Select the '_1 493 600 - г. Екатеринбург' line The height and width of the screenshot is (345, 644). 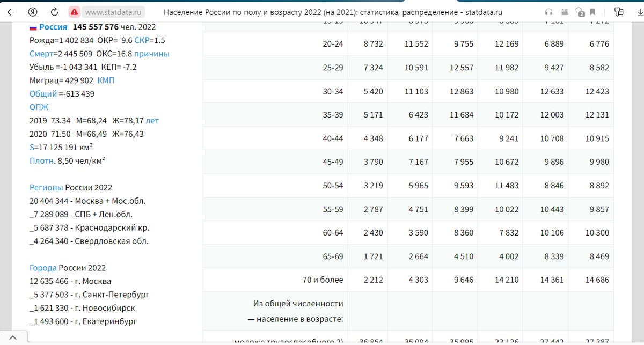click(x=83, y=321)
